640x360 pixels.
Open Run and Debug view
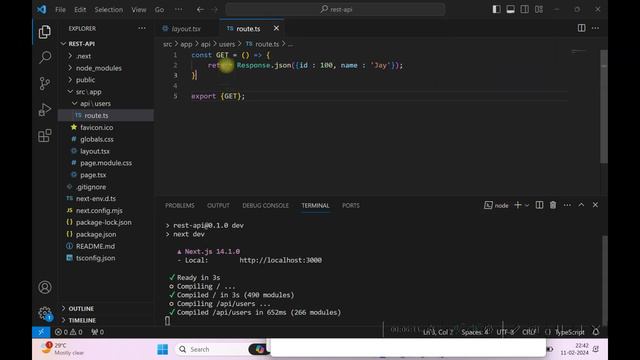(44, 109)
